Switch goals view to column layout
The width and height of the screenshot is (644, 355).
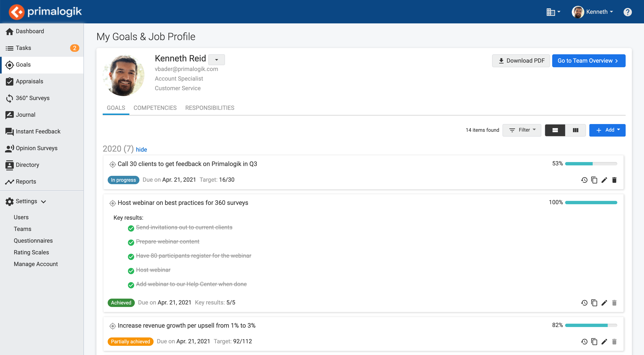click(x=575, y=130)
